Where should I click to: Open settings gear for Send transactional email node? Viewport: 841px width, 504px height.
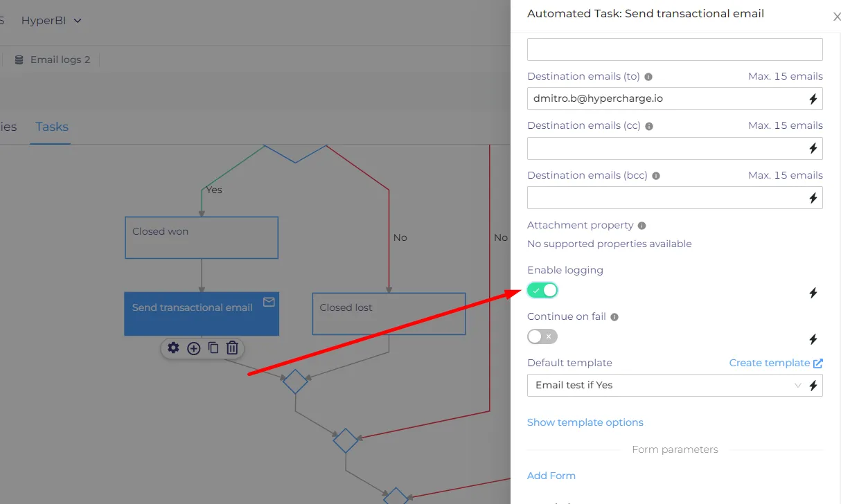pos(173,348)
